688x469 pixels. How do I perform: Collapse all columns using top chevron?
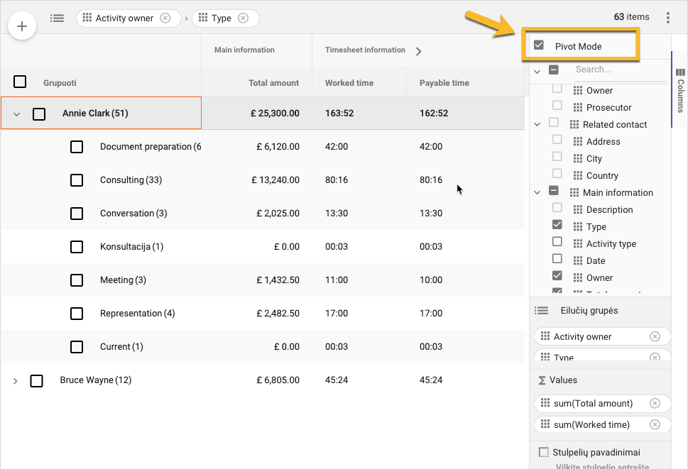(537, 71)
